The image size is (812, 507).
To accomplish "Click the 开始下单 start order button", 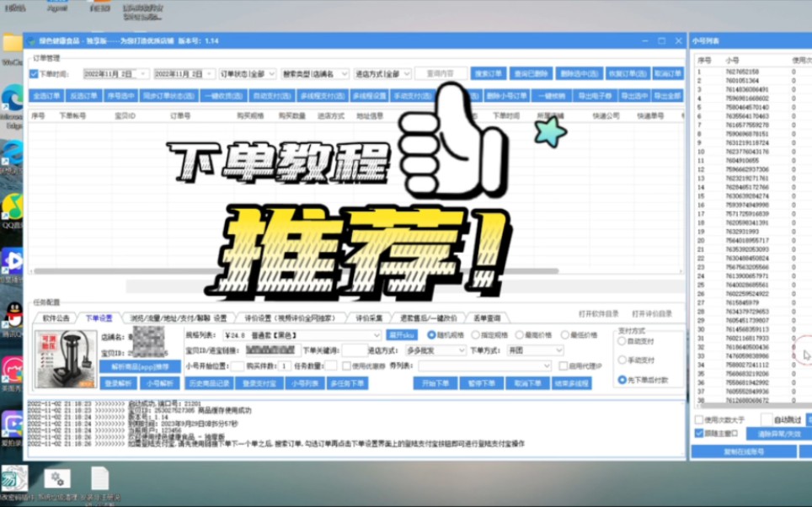I will 436,382.
